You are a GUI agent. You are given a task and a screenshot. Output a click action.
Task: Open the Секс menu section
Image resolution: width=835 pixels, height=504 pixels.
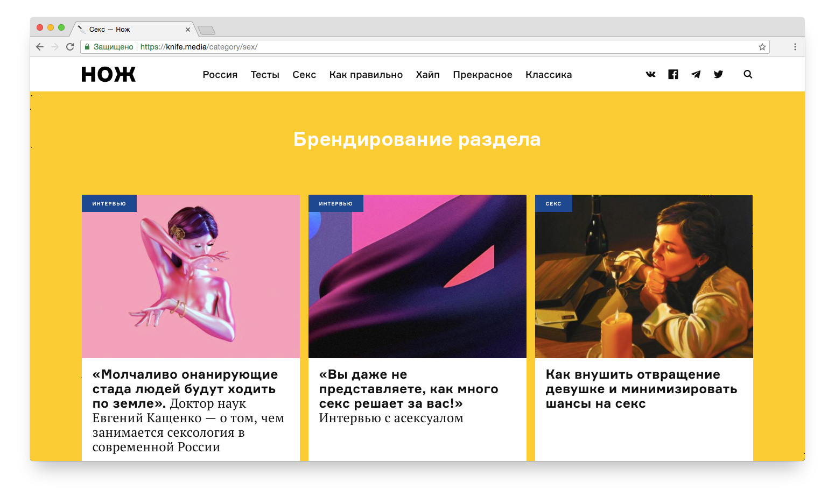point(304,75)
